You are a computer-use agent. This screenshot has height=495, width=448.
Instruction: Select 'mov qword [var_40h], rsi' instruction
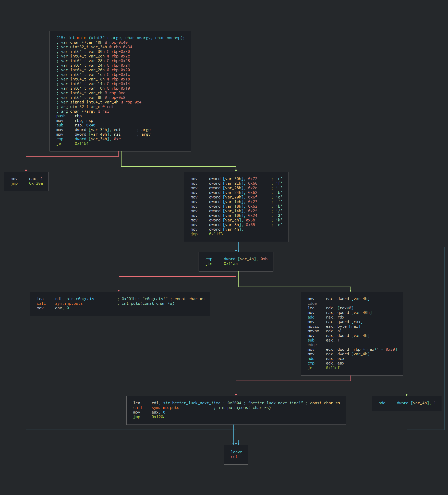pyautogui.click(x=88, y=134)
